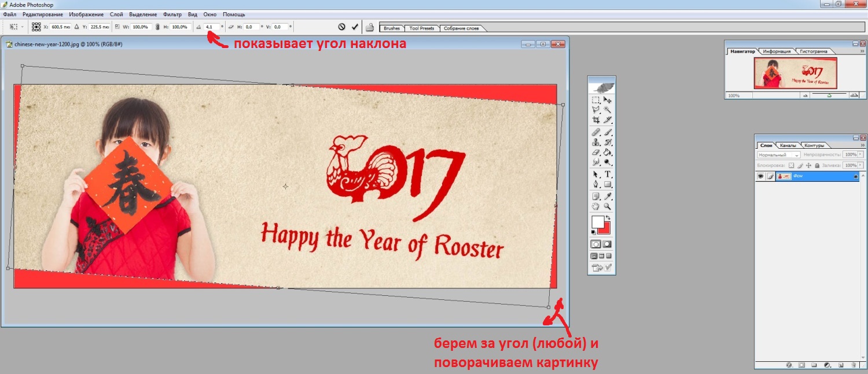Select the Magic Wand tool
Image resolution: width=868 pixels, height=374 pixels.
point(608,110)
